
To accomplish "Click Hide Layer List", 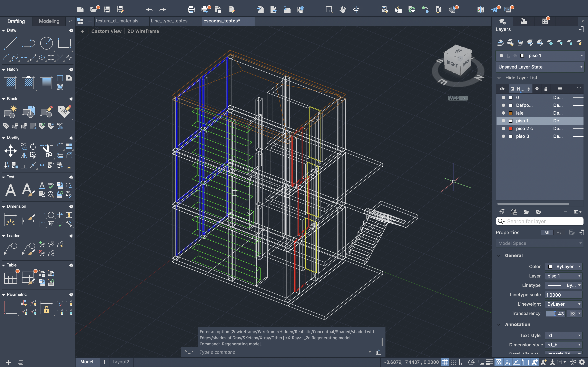I will point(521,78).
